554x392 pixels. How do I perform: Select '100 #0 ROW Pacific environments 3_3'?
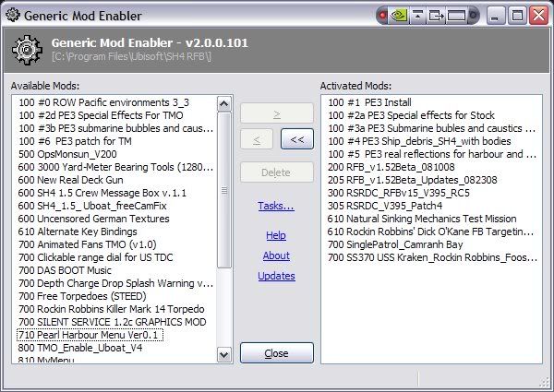point(103,102)
